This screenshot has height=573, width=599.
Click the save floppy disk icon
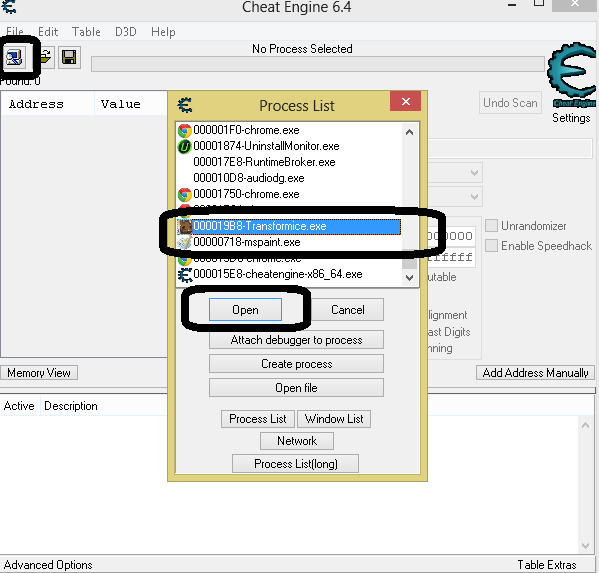[x=69, y=58]
